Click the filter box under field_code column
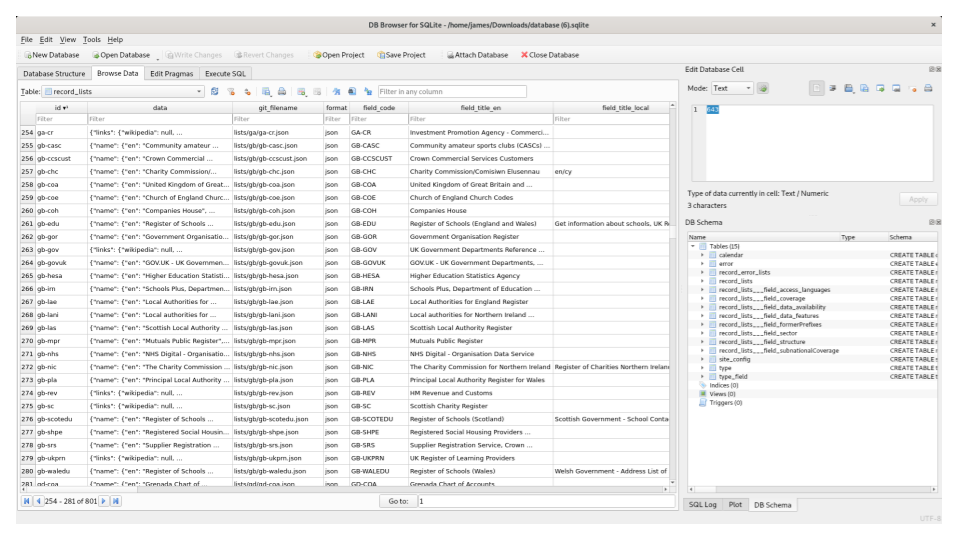Image resolution: width=960 pixels, height=540 pixels. point(378,119)
